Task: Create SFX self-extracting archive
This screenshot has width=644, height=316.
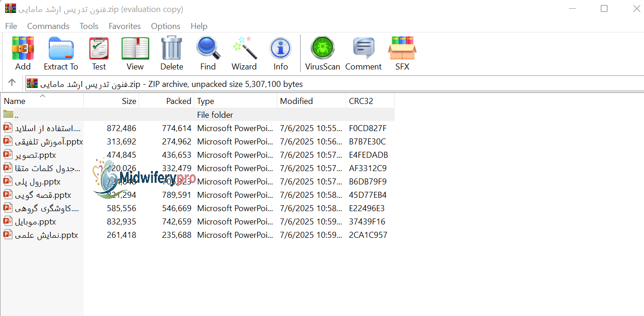Action: [x=402, y=53]
